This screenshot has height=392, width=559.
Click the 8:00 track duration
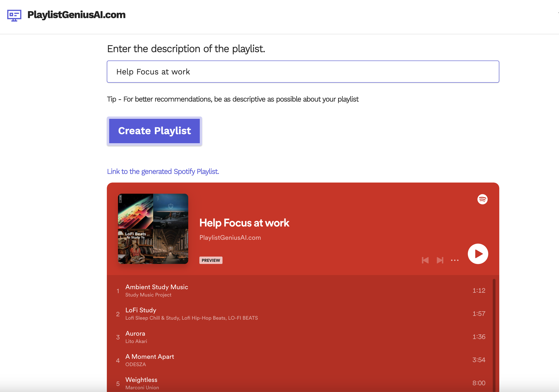[x=479, y=383]
